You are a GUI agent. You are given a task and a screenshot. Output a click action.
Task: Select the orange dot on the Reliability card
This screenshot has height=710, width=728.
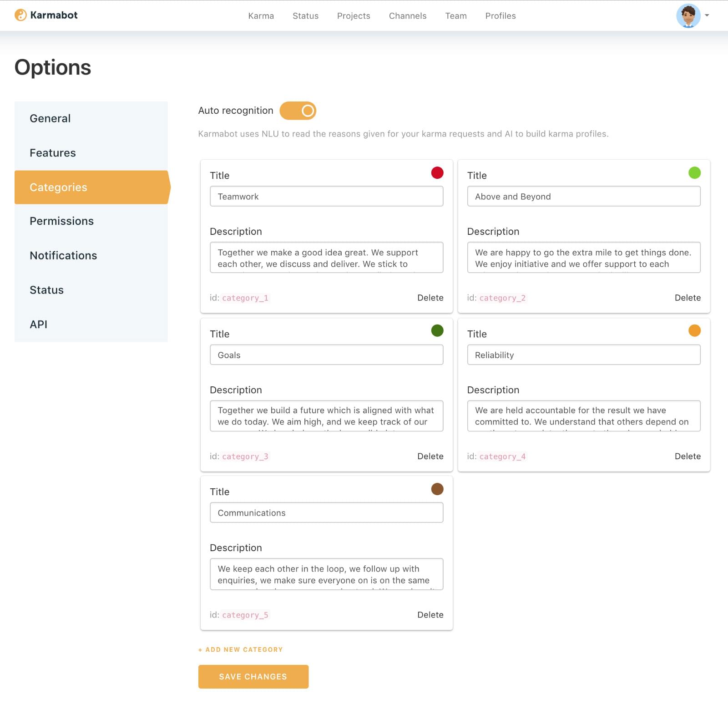[x=694, y=331]
